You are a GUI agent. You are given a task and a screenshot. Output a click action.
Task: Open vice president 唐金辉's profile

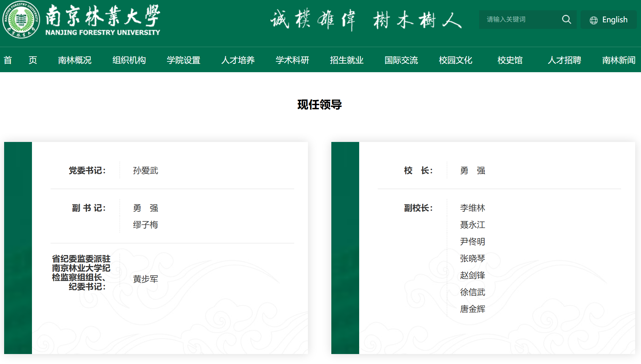473,309
